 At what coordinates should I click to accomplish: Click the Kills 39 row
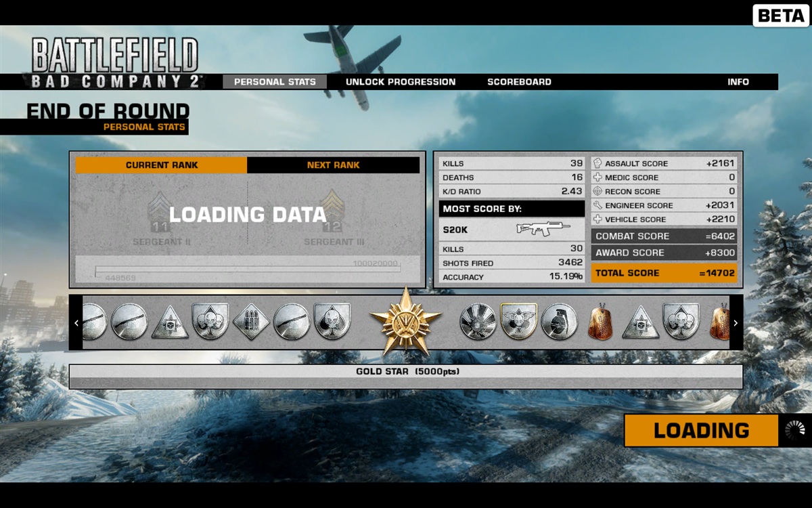click(512, 163)
